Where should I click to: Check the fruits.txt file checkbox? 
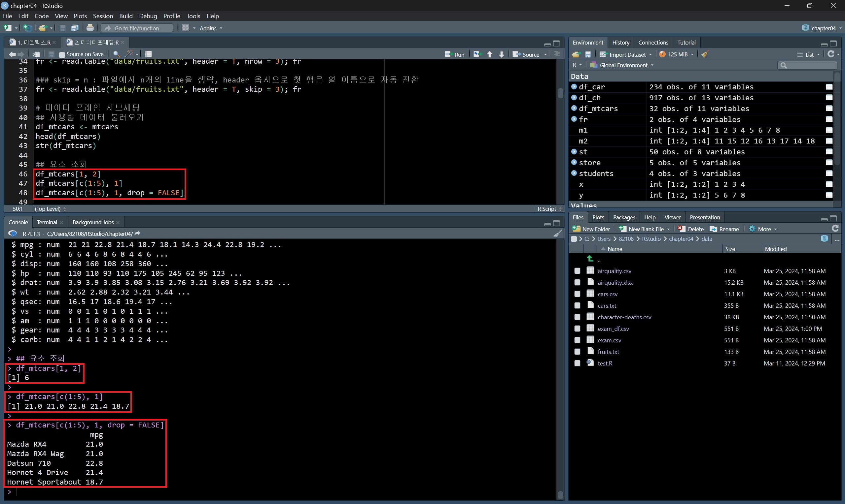pos(577,352)
